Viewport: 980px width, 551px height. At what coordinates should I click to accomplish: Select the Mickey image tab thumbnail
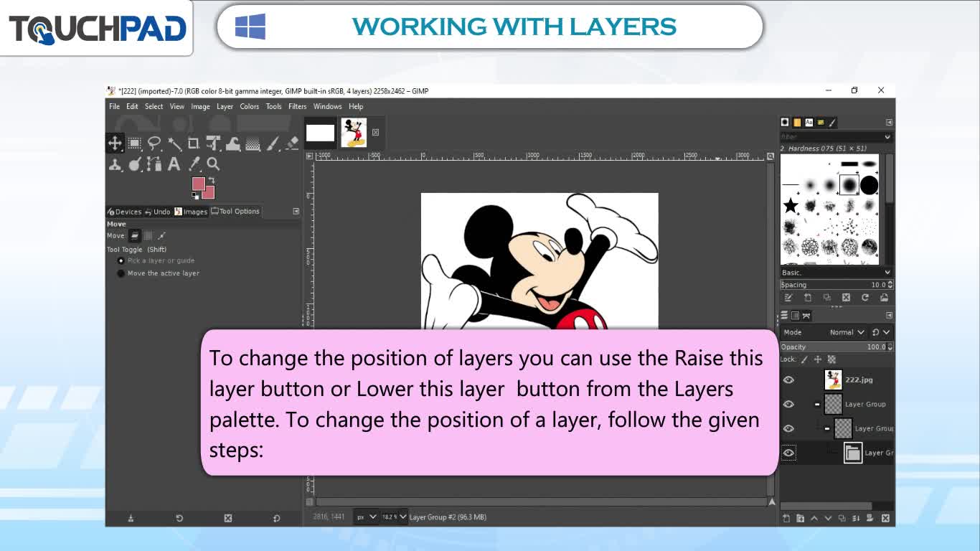pos(354,133)
